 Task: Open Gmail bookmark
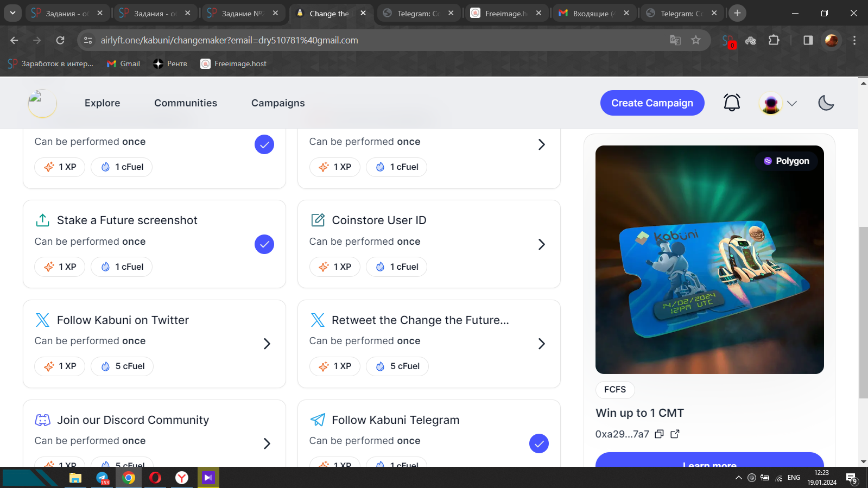pos(123,64)
